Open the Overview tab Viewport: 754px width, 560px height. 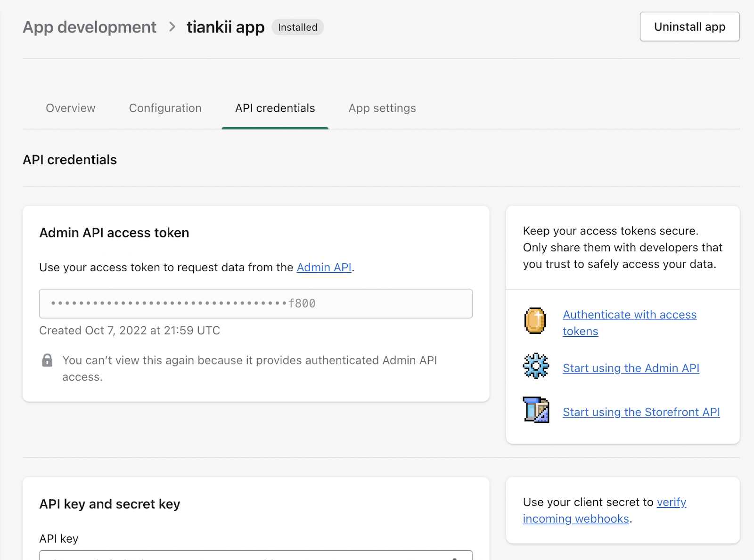click(x=71, y=108)
